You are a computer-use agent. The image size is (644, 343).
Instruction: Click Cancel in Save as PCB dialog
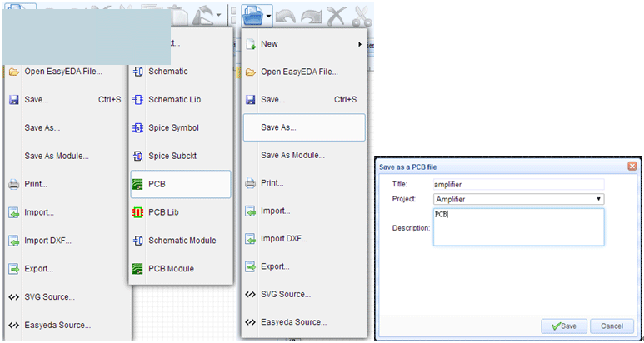click(x=612, y=326)
